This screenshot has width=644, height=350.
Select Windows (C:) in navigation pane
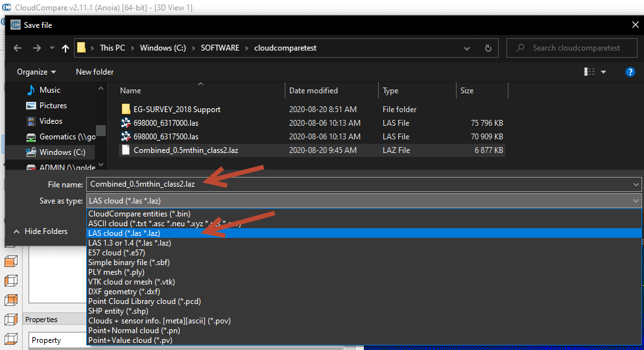[56, 152]
